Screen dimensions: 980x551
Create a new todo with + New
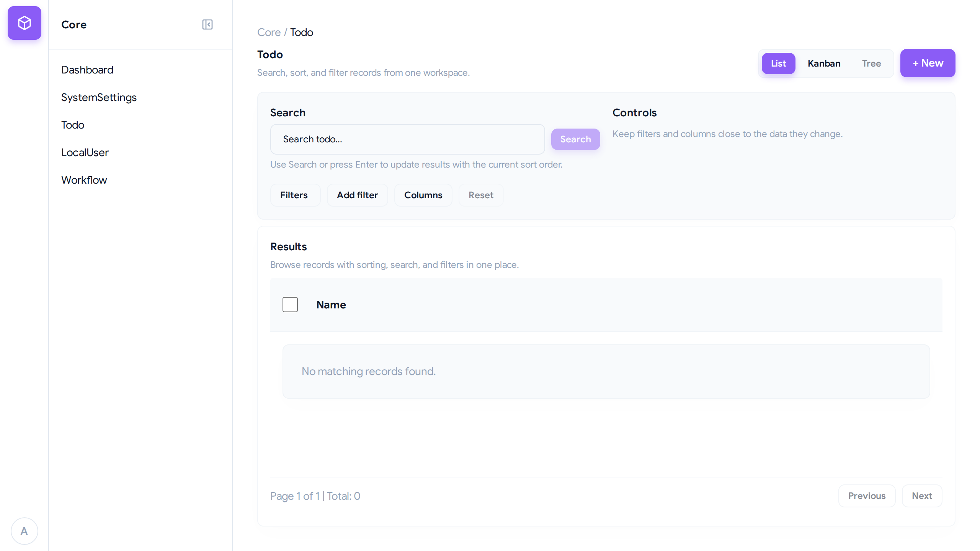(x=928, y=63)
